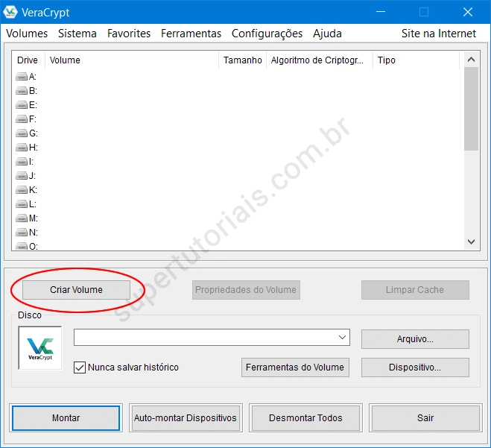Open the Configurações menu

click(267, 34)
